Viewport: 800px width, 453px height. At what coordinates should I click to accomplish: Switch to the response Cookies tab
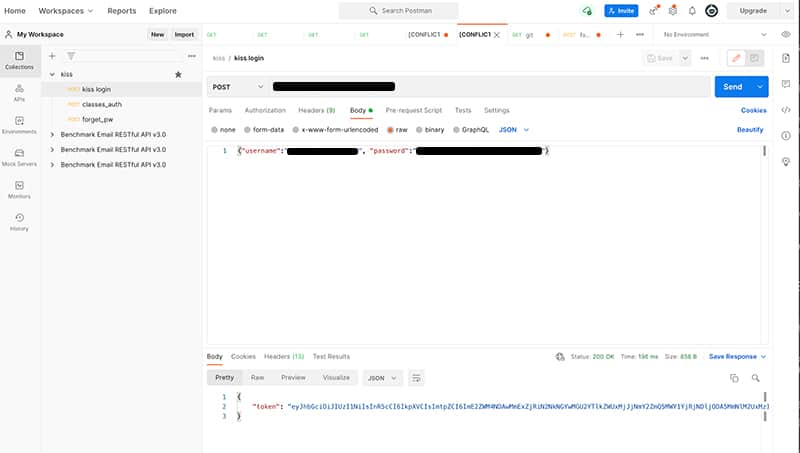pyautogui.click(x=243, y=357)
